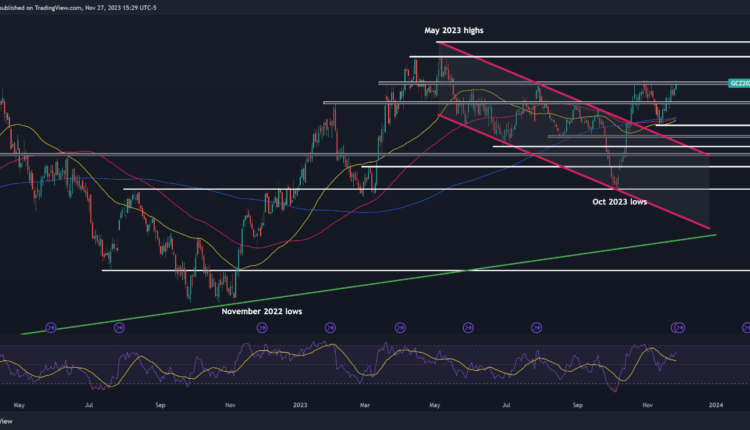This screenshot has width=750, height=430.
Task: Select the topmost white horizontal resistance line
Action: 600,43
